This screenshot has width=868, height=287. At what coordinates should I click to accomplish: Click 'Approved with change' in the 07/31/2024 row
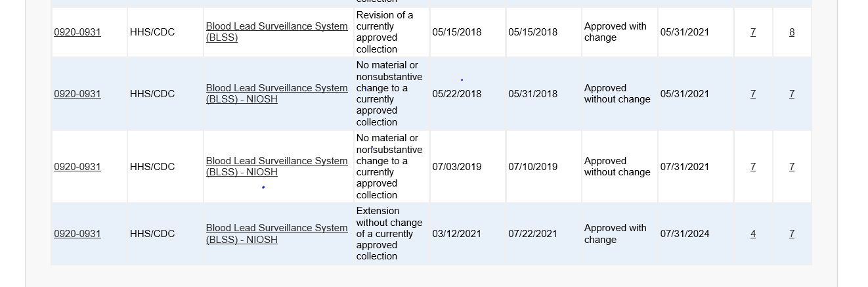(x=615, y=234)
